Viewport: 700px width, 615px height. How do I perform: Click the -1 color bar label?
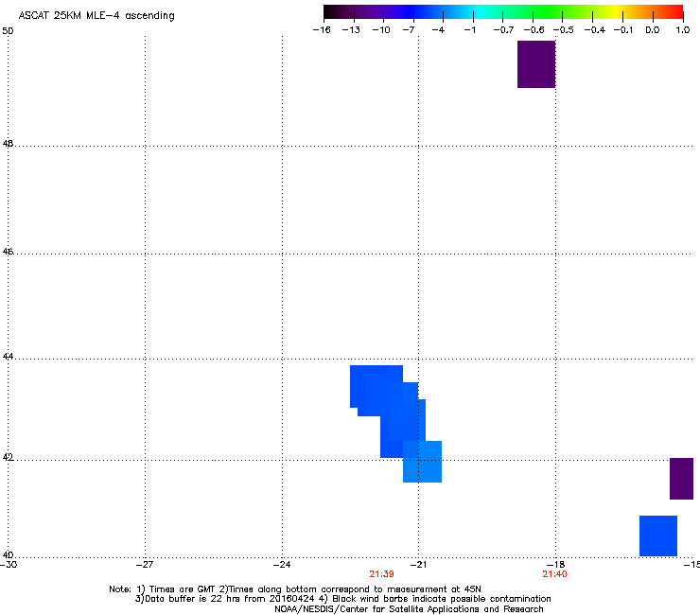[x=469, y=30]
